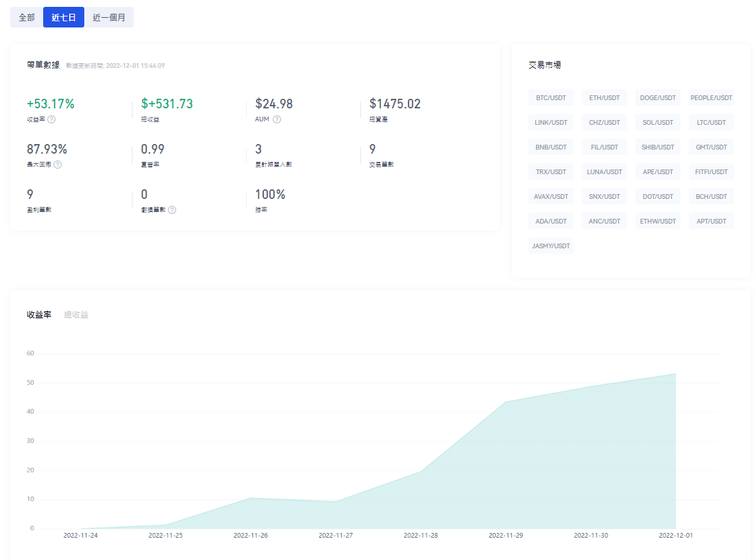This screenshot has width=756, height=559.
Task: Select the APT/USDT trading pair
Action: point(711,222)
